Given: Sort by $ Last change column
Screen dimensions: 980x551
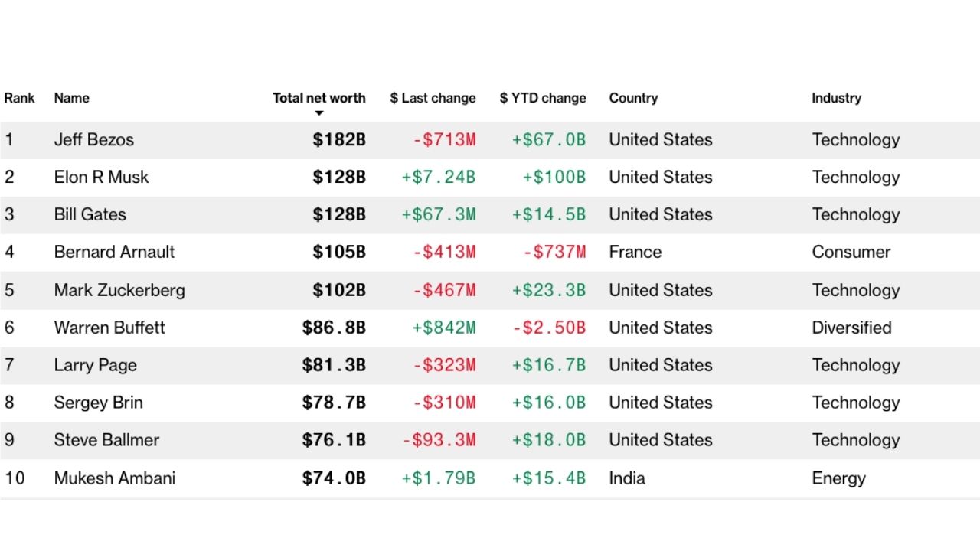Looking at the screenshot, I should tap(433, 98).
